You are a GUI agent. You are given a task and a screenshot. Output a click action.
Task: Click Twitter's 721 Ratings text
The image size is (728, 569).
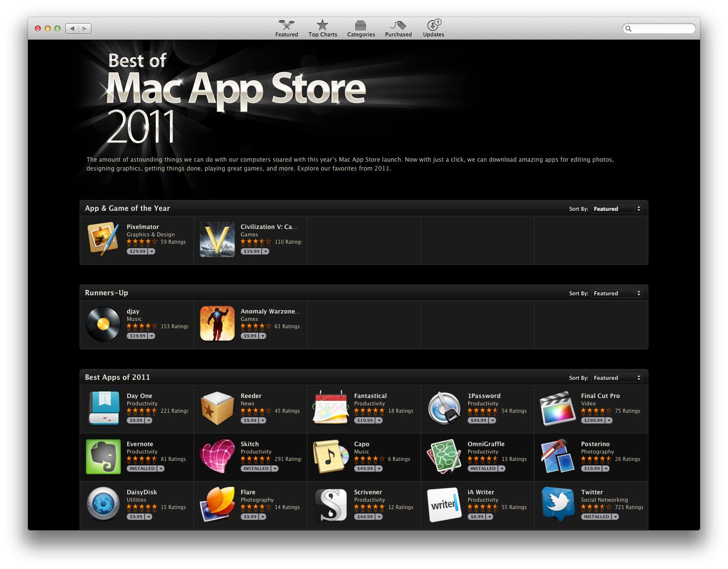click(629, 508)
